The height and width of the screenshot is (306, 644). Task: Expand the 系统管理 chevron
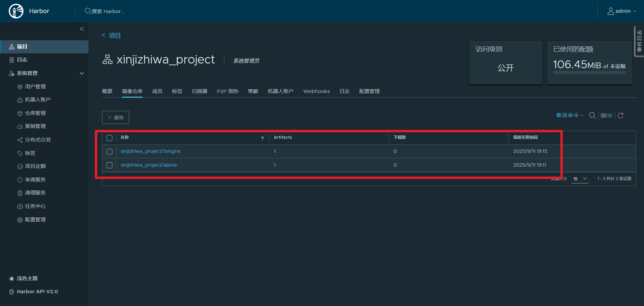(82, 73)
